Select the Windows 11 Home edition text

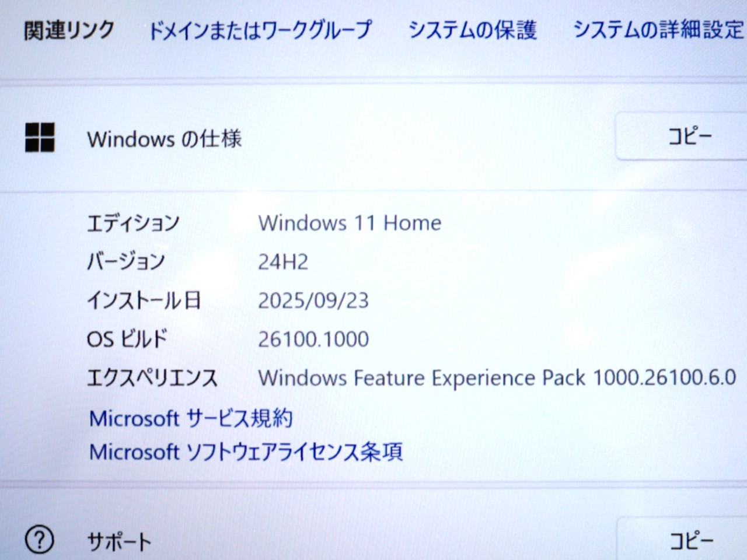coord(350,223)
